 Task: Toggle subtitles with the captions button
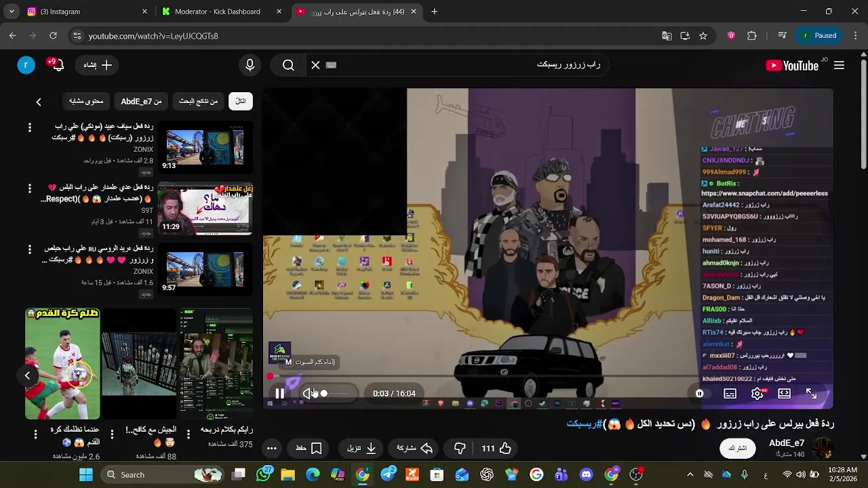tap(730, 393)
